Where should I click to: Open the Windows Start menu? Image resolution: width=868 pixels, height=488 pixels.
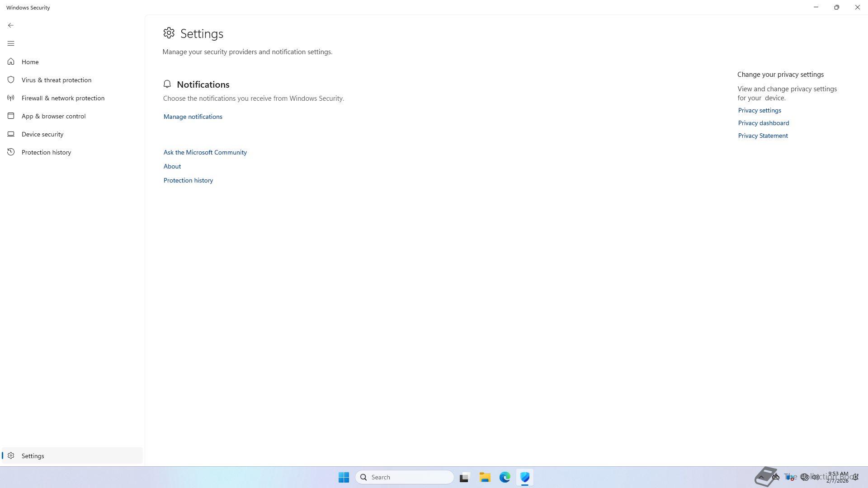tap(344, 477)
